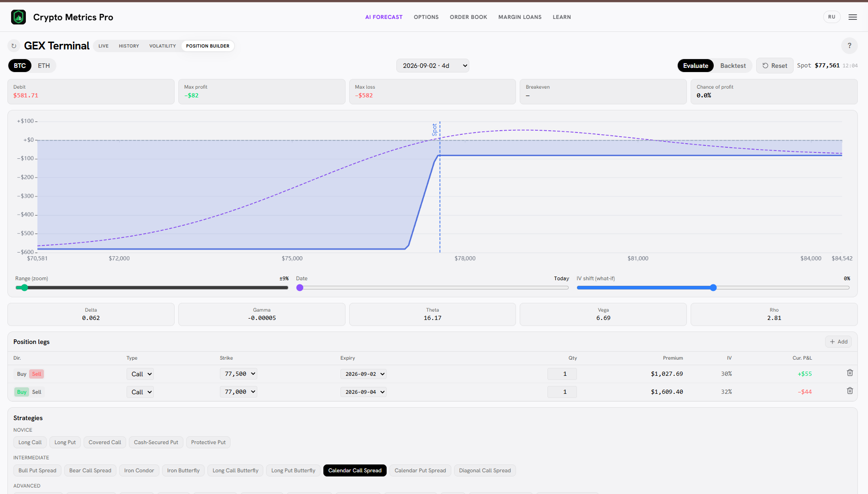
Task: Open the help question mark icon
Action: pos(849,46)
